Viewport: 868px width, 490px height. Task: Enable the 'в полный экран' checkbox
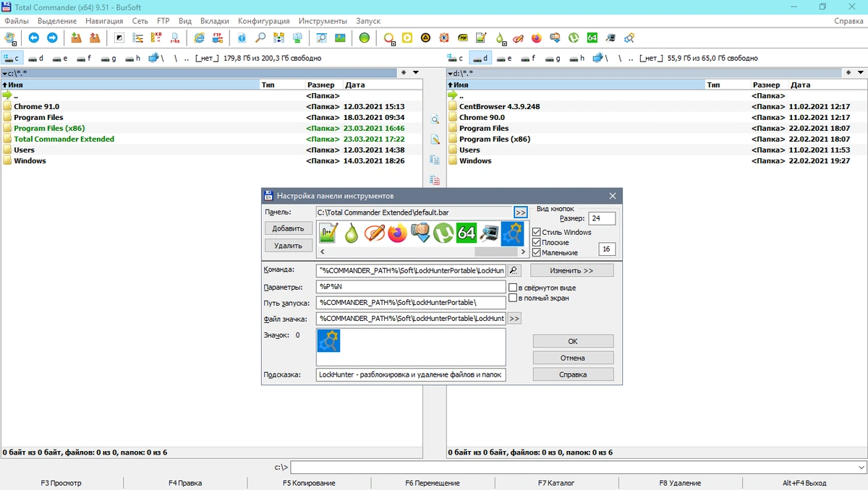513,298
